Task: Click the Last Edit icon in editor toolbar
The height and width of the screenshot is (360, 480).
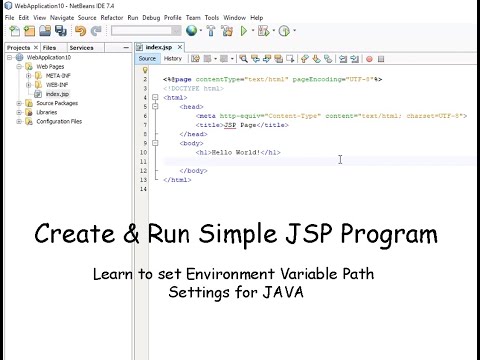Action: click(195, 59)
